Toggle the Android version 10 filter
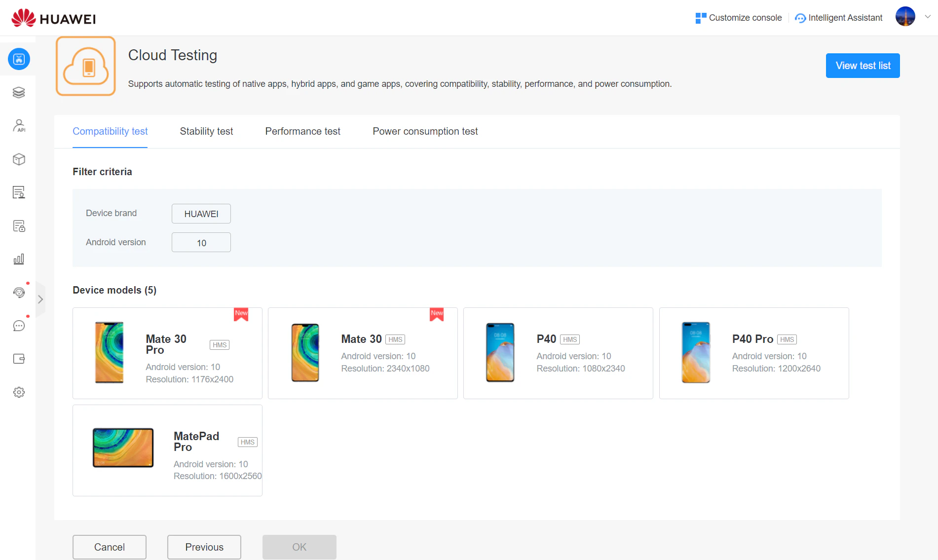Screen dimensions: 938x560 (x=201, y=243)
